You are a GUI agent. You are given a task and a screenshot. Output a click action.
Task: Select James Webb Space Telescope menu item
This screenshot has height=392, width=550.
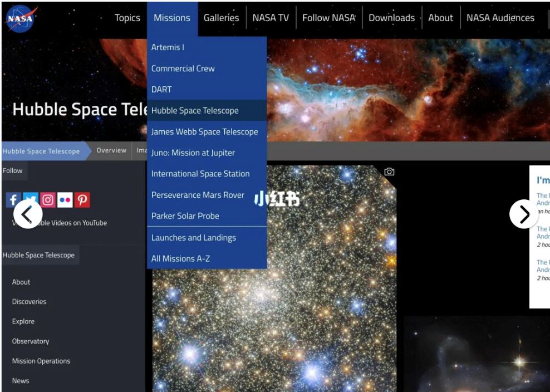[204, 132]
